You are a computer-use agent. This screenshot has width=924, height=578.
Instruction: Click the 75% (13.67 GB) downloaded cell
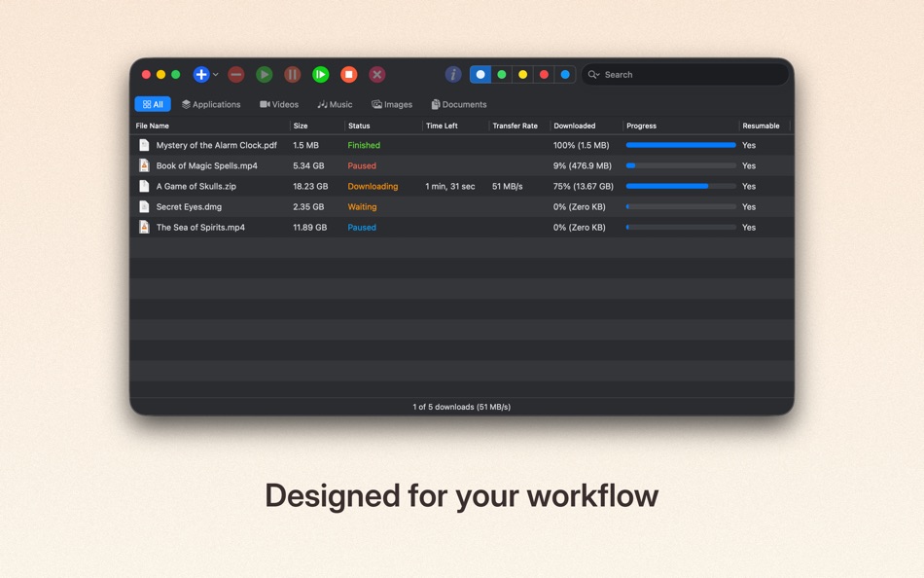click(584, 187)
